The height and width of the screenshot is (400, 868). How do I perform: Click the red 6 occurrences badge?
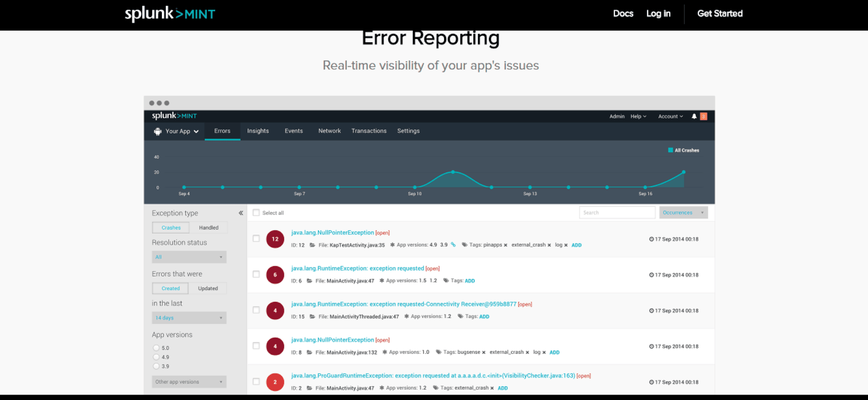275,274
